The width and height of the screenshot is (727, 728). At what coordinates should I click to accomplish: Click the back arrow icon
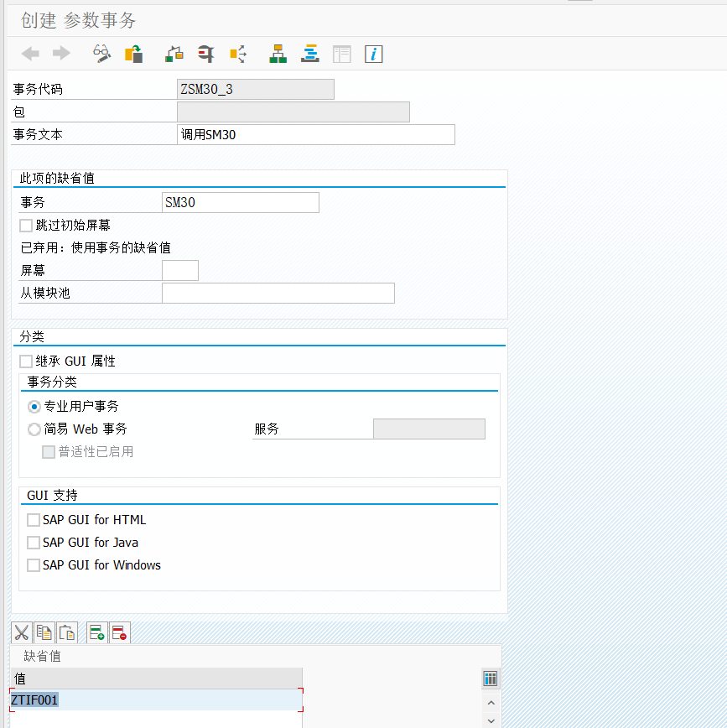tap(30, 54)
